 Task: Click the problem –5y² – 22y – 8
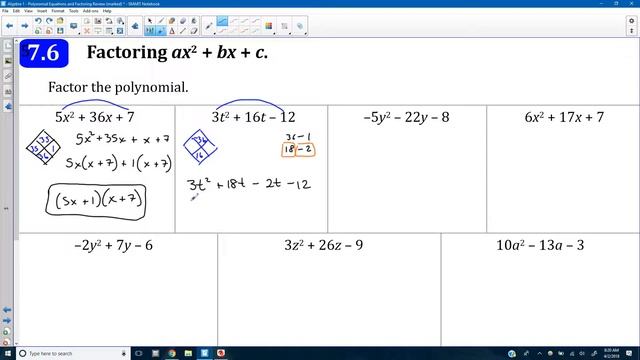(406, 117)
